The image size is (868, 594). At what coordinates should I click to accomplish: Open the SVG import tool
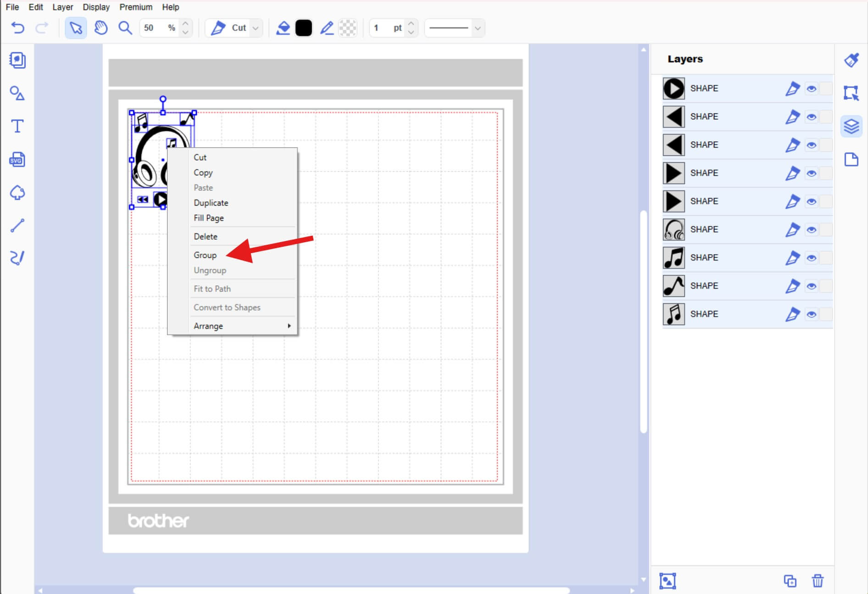coord(17,160)
